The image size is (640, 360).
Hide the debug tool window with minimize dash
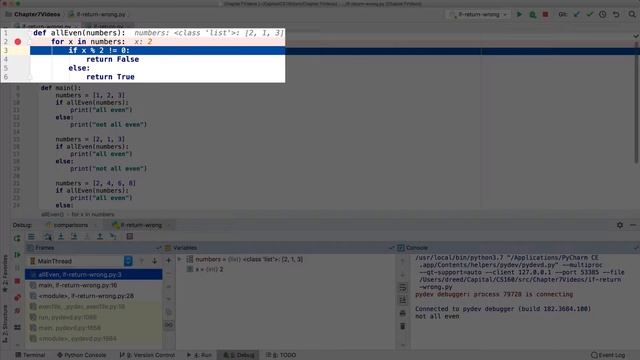pyautogui.click(x=633, y=225)
